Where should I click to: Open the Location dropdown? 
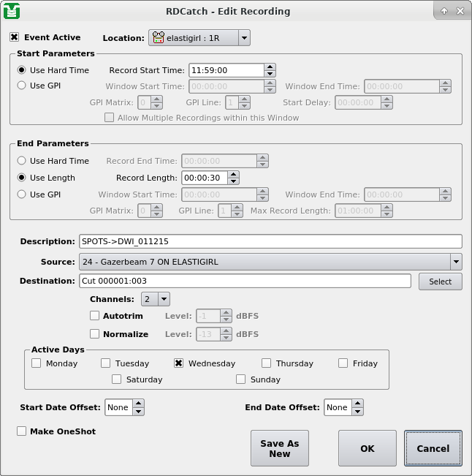(243, 38)
